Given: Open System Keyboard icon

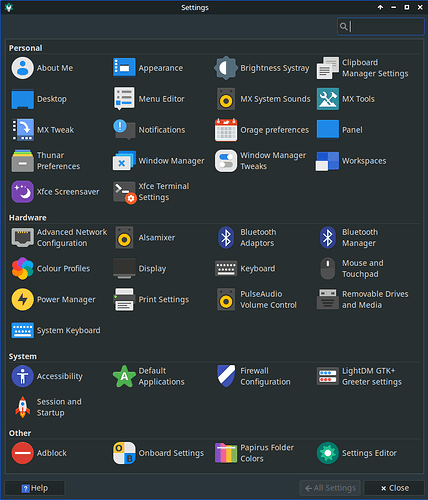Looking at the screenshot, I should coord(22,331).
